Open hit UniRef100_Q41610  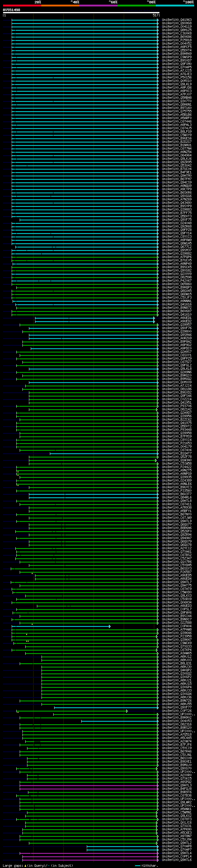pos(176,314)
